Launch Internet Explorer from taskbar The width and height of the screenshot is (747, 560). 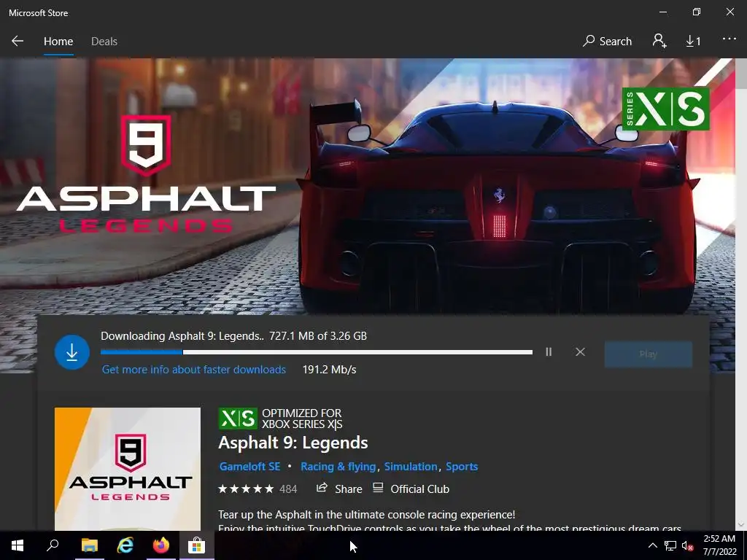coord(125,545)
